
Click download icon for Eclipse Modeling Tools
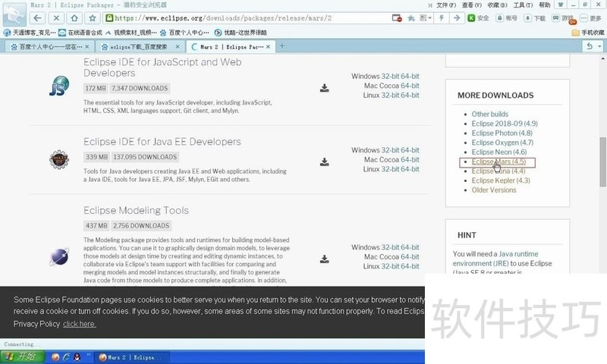pyautogui.click(x=325, y=259)
